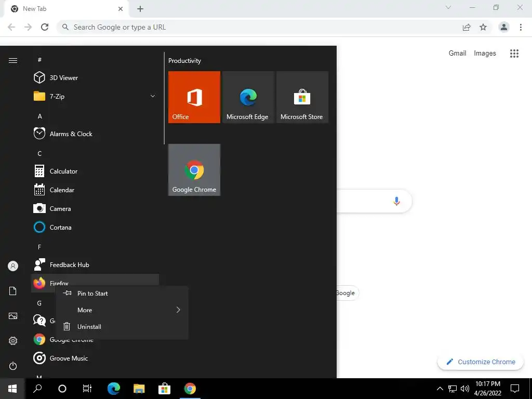Screen dimensions: 532x399
Task: Jump to the letter A header
Action: pos(39,116)
